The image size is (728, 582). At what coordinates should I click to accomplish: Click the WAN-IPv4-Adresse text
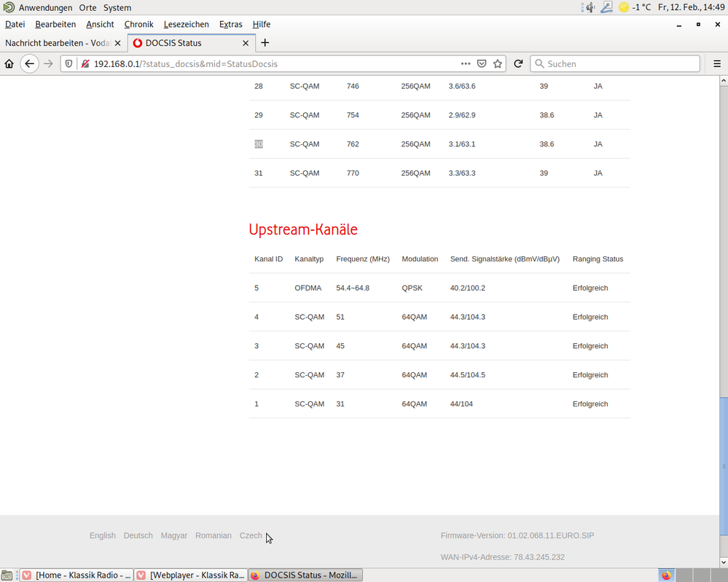click(503, 557)
